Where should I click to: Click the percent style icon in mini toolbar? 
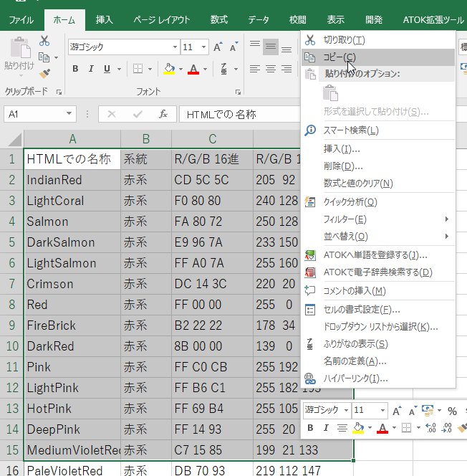click(452, 411)
